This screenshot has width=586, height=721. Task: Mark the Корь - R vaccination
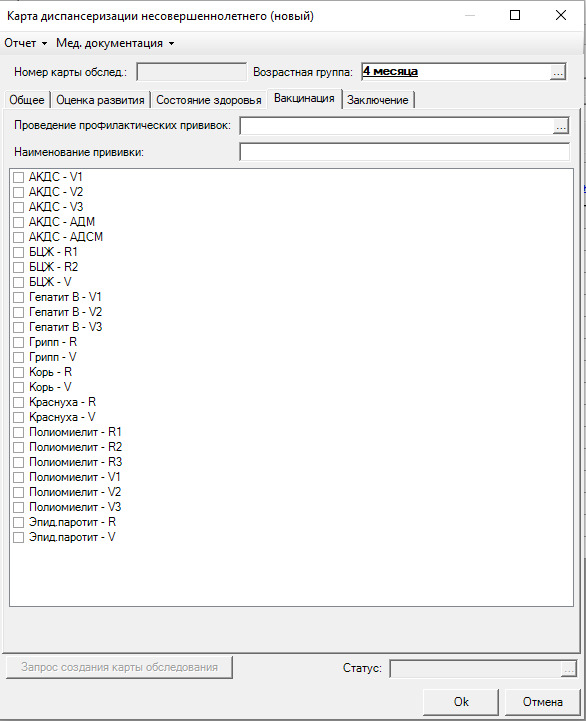(x=18, y=372)
